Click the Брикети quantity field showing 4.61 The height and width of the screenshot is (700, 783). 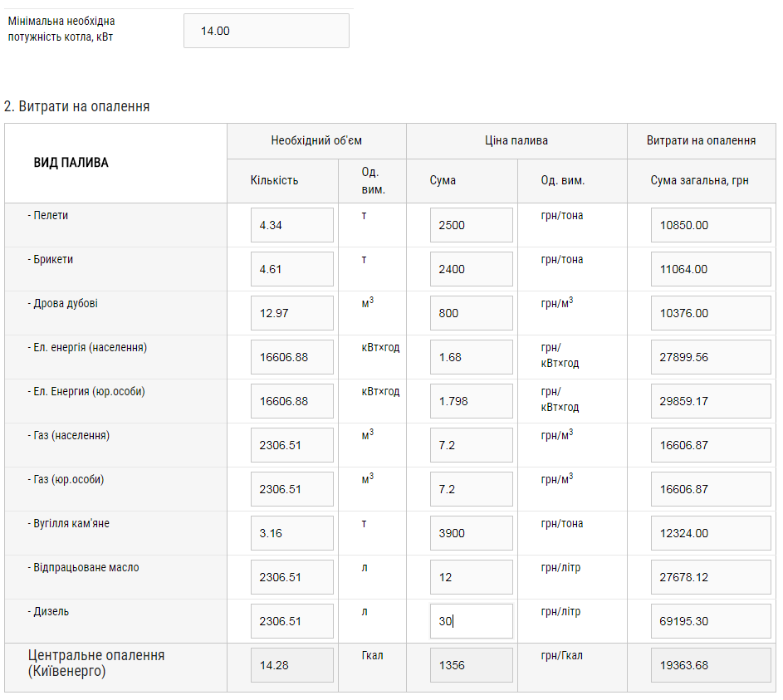[291, 269]
